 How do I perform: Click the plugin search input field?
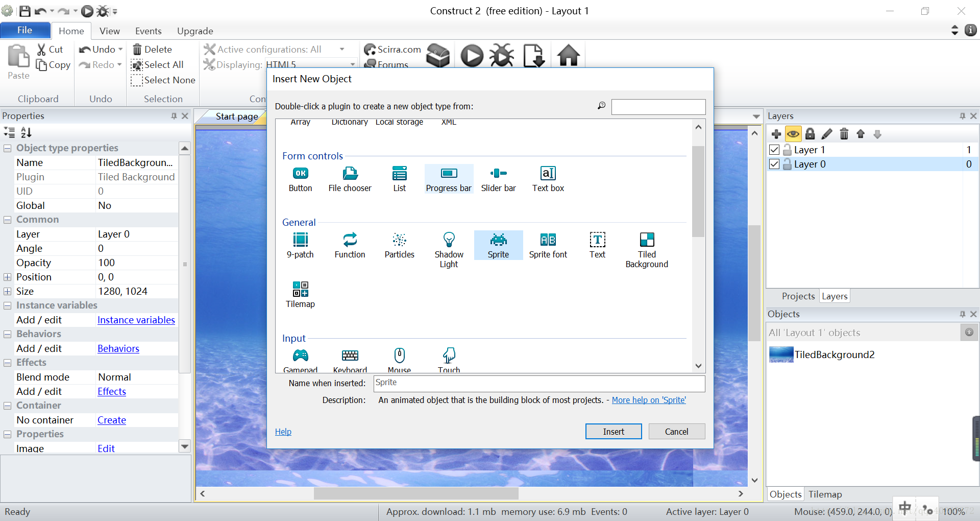coord(658,107)
